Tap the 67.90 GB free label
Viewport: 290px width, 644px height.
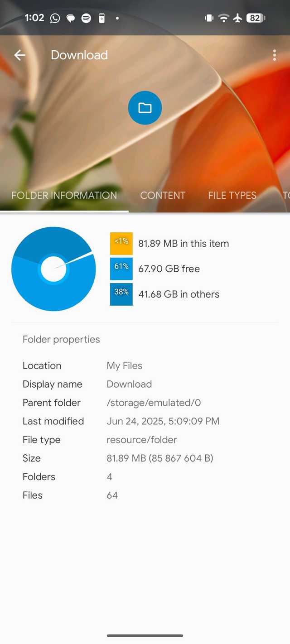(x=169, y=269)
